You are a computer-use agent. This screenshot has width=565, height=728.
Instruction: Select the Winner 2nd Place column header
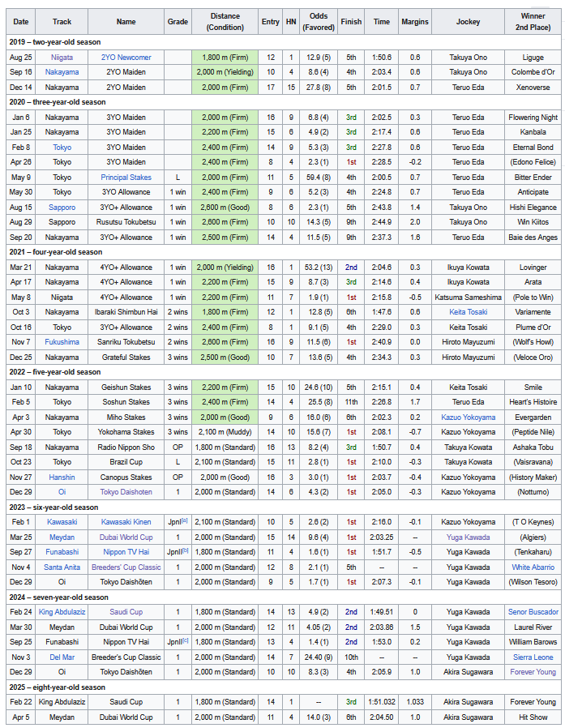coord(533,22)
